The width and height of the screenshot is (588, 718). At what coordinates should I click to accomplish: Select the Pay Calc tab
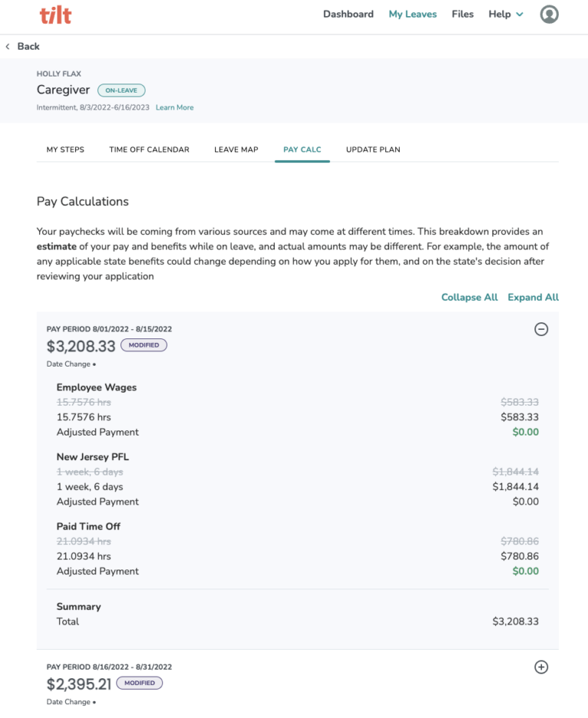[302, 149]
